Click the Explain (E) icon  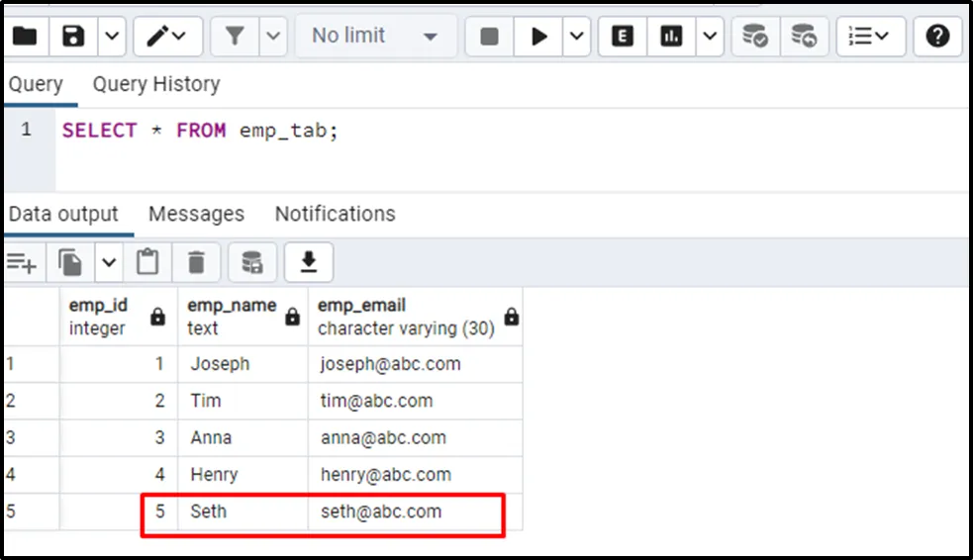[x=622, y=37]
